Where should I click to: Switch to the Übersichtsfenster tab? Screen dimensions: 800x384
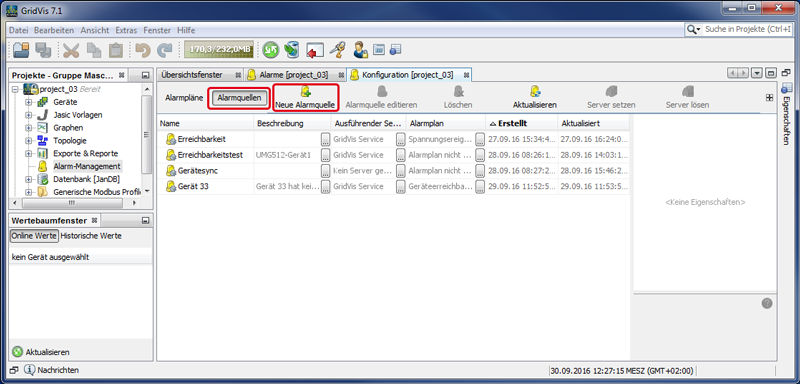pos(192,75)
